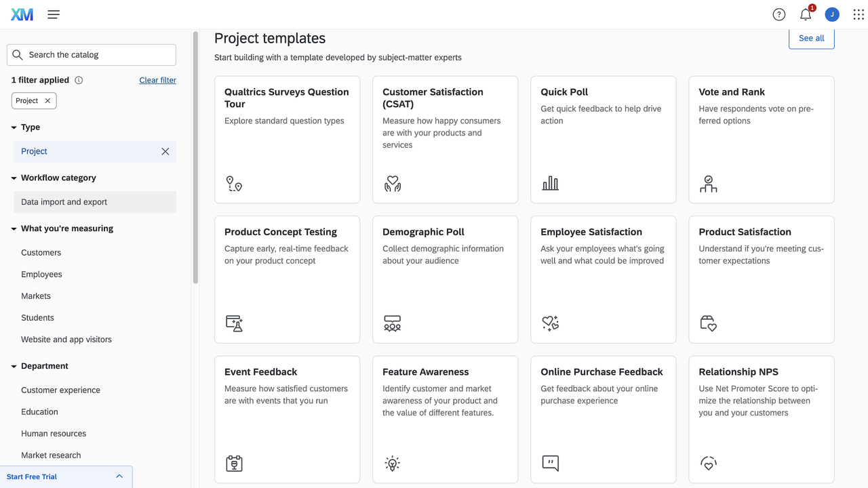Open the hamburger navigation menu
The height and width of the screenshot is (488, 868).
tap(54, 14)
